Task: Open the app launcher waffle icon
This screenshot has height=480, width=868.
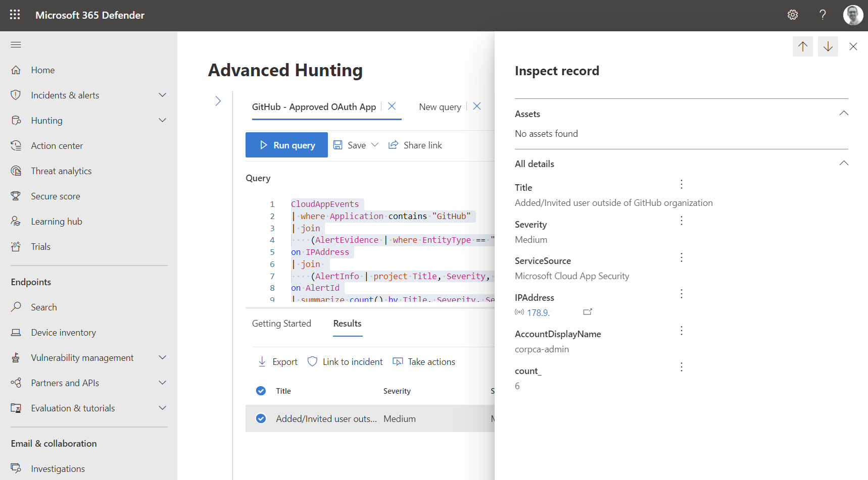Action: [x=15, y=15]
